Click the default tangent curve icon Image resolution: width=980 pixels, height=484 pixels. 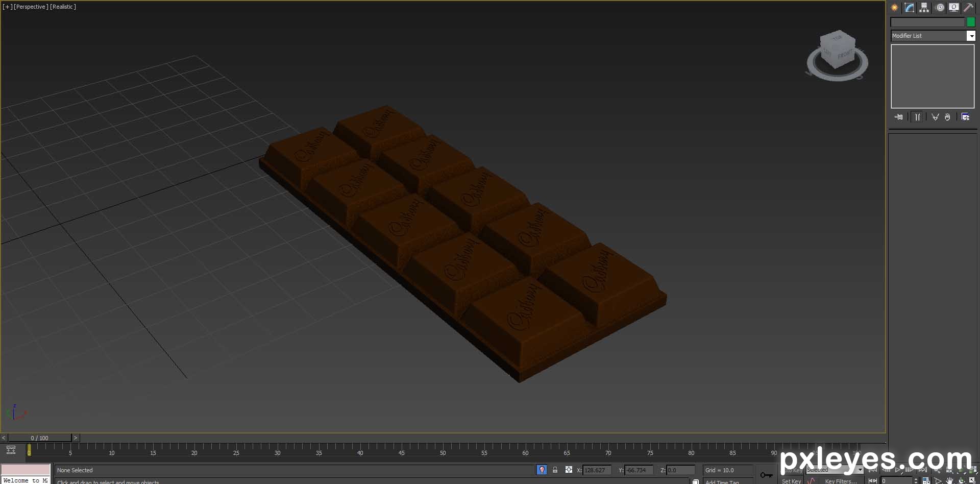pyautogui.click(x=812, y=481)
